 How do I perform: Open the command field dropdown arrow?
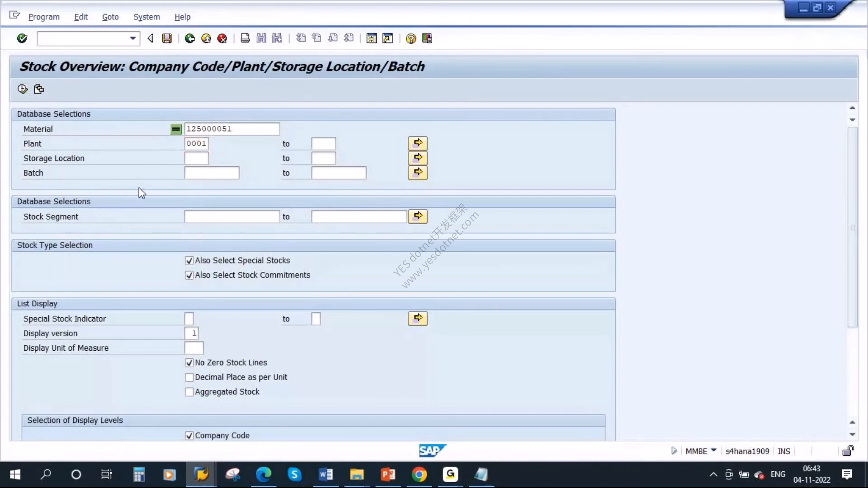(x=132, y=38)
